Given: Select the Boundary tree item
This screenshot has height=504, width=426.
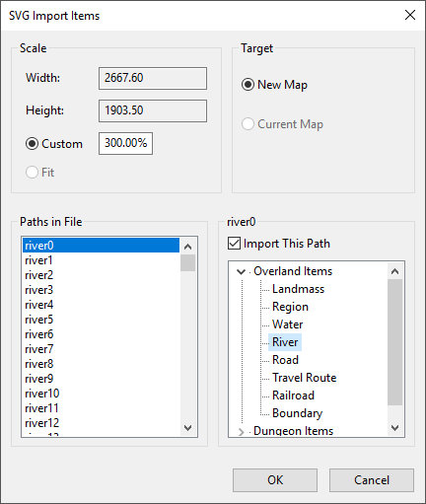Looking at the screenshot, I should 298,413.
